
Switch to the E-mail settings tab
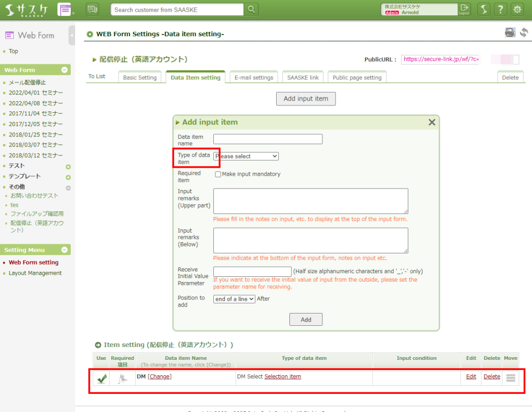coord(254,78)
